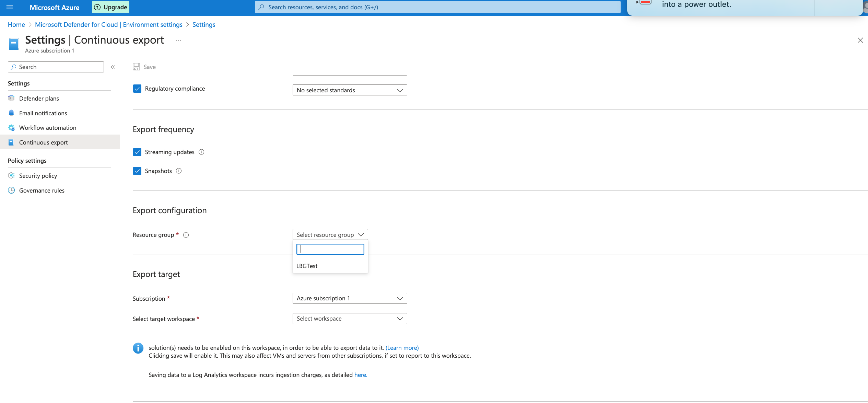Open the Select workspace dropdown
This screenshot has width=868, height=403.
click(350, 319)
